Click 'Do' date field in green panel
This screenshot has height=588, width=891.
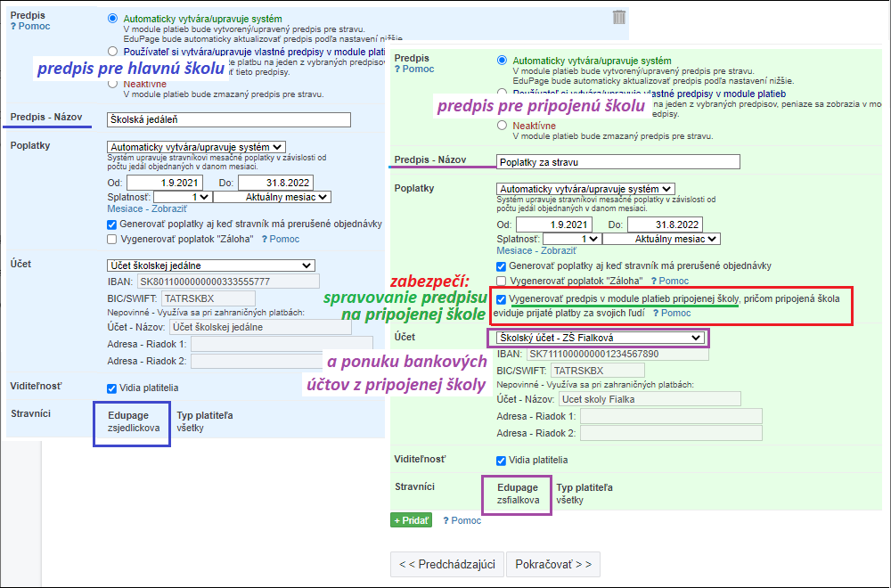(665, 225)
